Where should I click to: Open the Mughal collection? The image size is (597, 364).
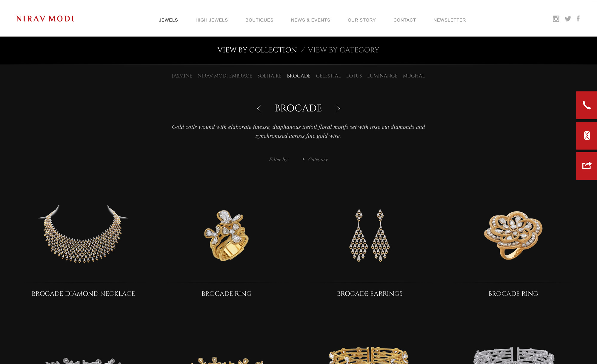[414, 76]
